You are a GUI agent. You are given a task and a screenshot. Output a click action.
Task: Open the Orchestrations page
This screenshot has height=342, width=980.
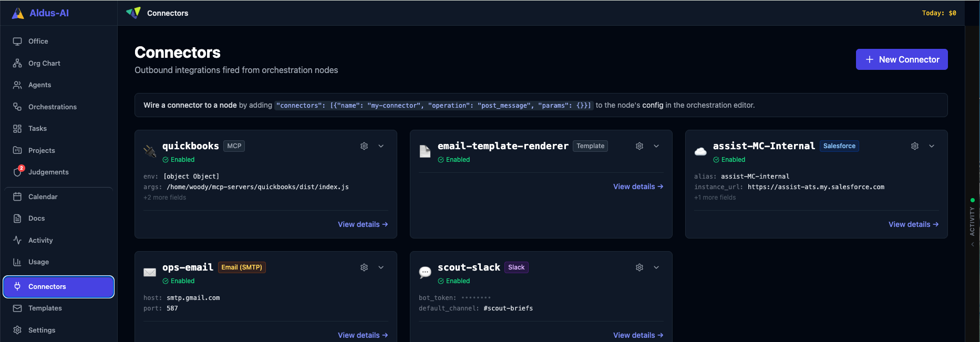coord(58,107)
